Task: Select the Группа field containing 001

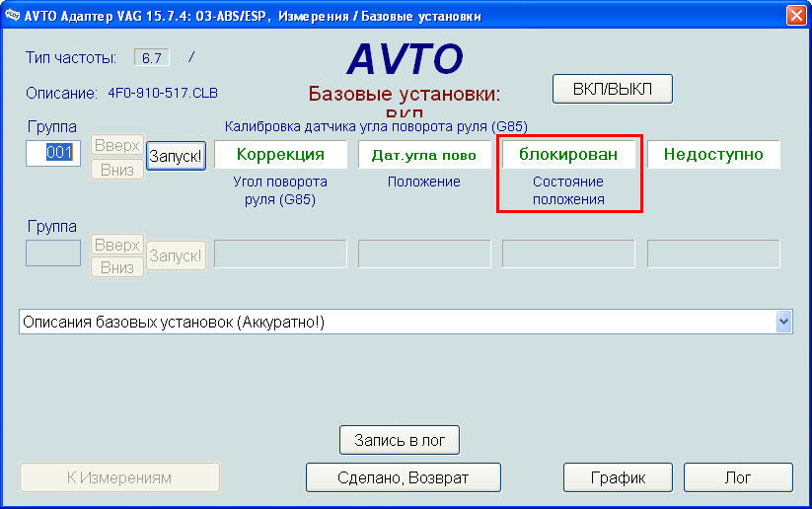Action: (53, 153)
